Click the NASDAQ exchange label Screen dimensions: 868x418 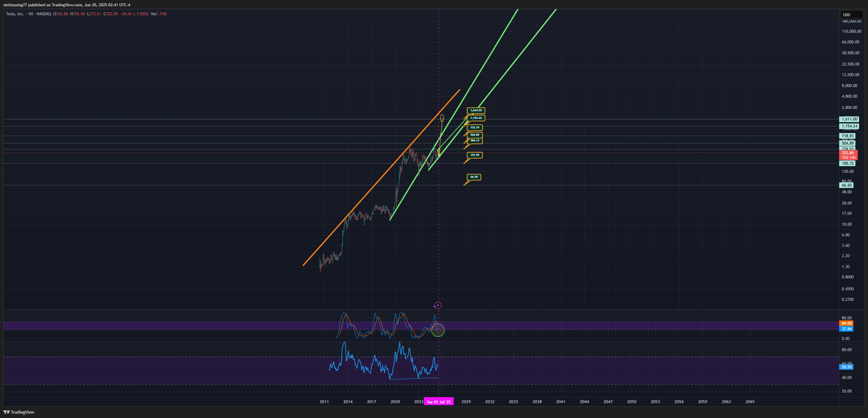(44, 14)
